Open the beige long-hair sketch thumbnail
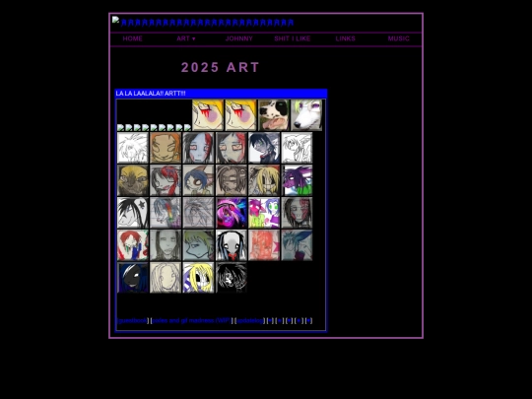The image size is (532, 399). pyautogui.click(x=166, y=278)
